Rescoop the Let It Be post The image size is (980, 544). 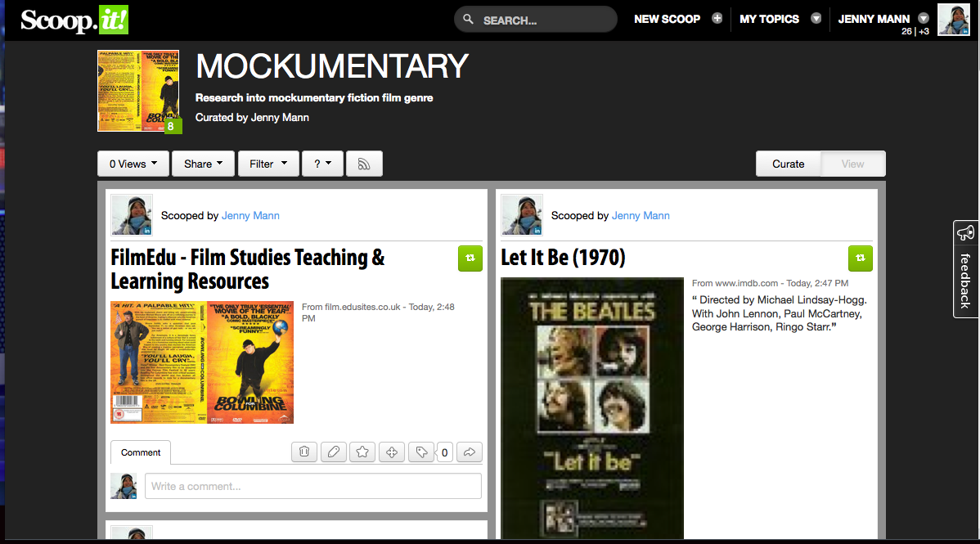(860, 259)
